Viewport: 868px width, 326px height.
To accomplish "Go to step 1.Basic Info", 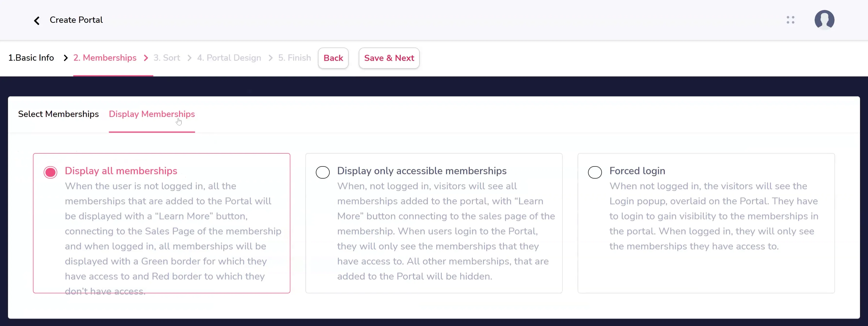I will pos(31,58).
